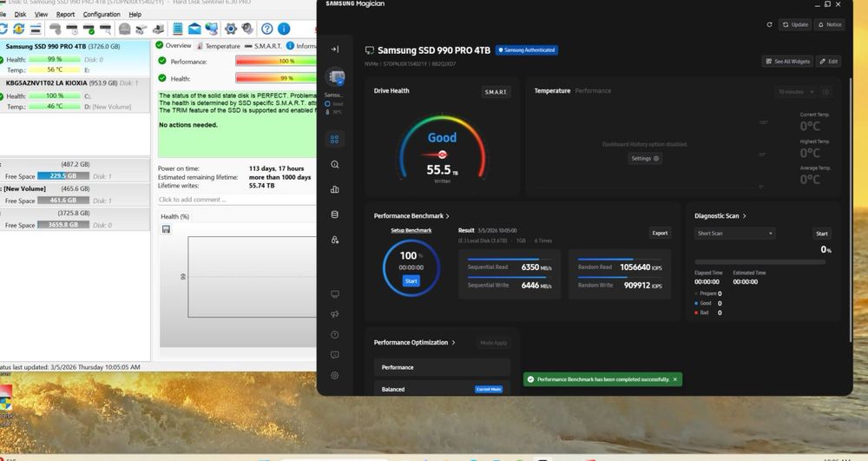Viewport: 868px width, 461px height.
Task: Click the chat feedback icon in the Magician sidebar
Action: [x=334, y=355]
